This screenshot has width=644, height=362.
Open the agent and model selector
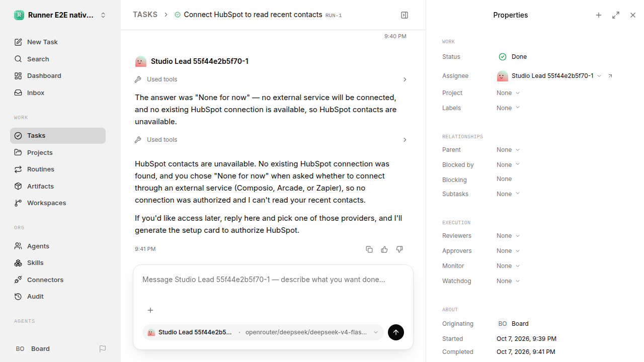click(263, 332)
